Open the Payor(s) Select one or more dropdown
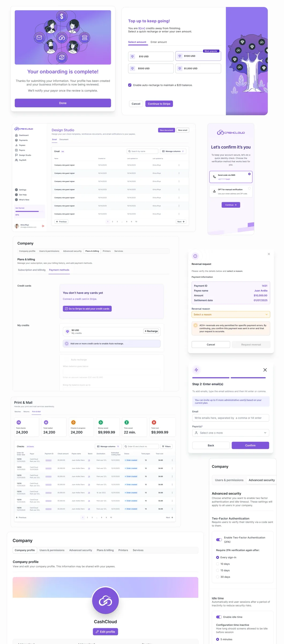The width and height of the screenshot is (284, 644). (231, 433)
